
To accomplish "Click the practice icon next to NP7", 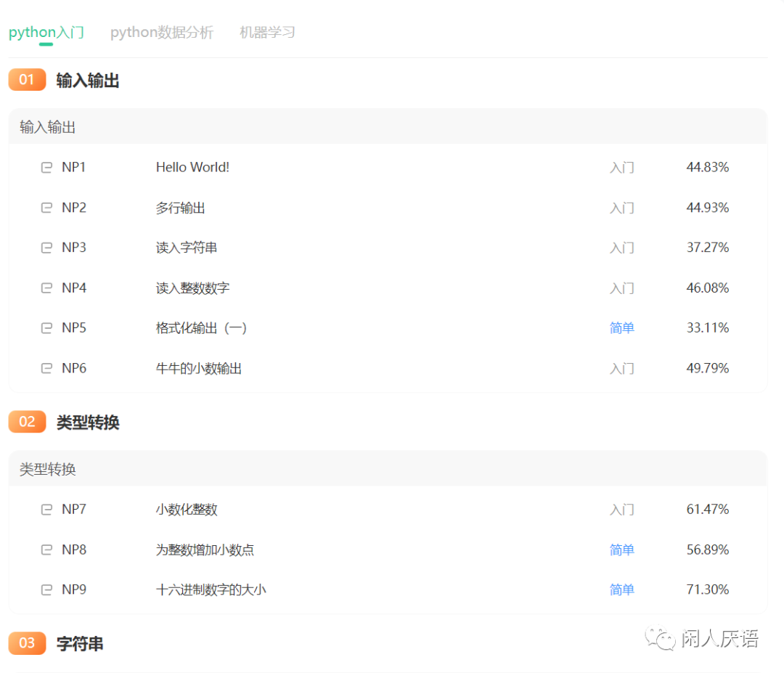I will 46,509.
